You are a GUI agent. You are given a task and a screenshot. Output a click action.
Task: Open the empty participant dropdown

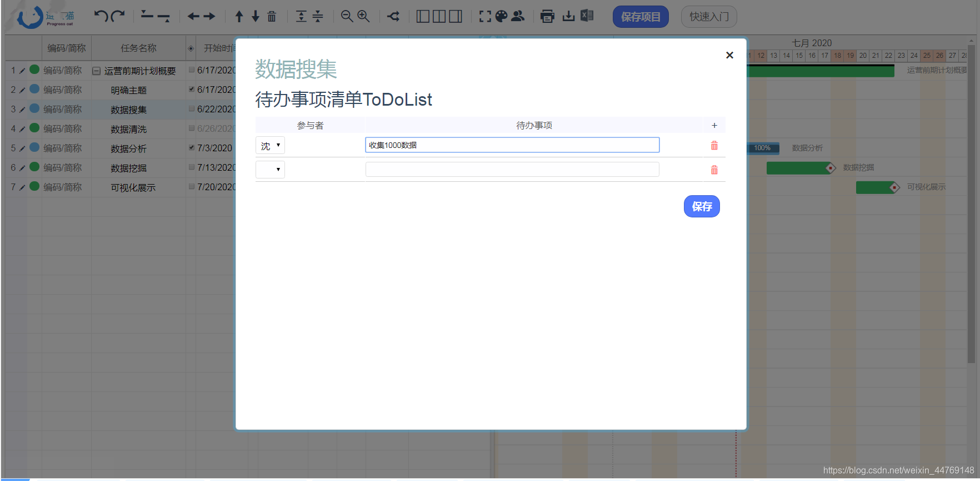pos(270,170)
